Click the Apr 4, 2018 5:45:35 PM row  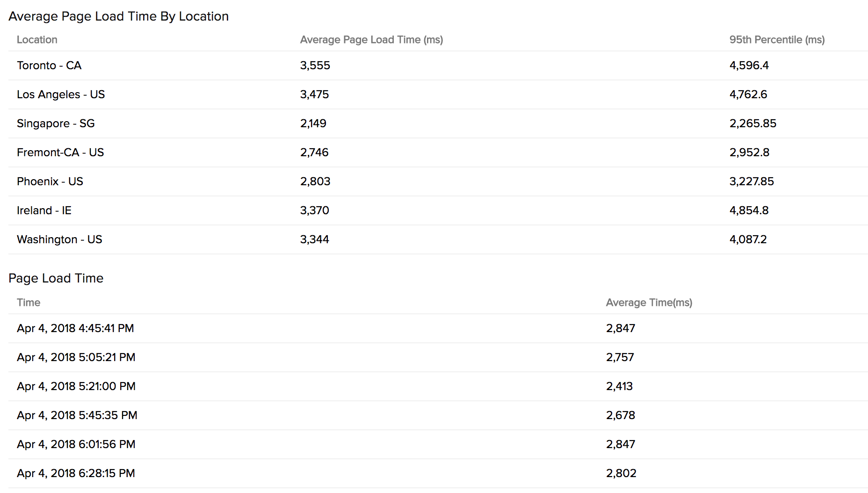[x=77, y=415]
